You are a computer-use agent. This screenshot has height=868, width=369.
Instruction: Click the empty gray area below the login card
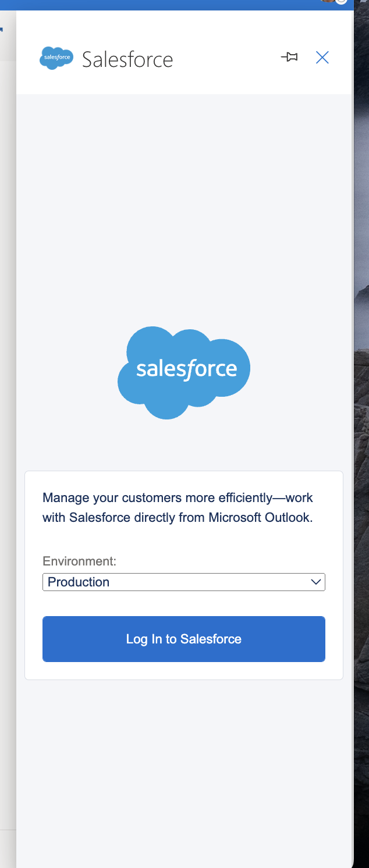(184, 768)
